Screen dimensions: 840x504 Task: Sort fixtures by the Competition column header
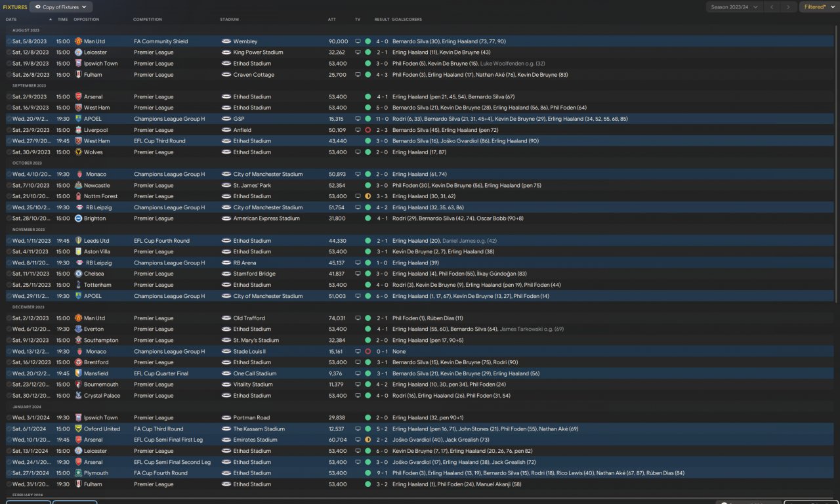click(148, 20)
